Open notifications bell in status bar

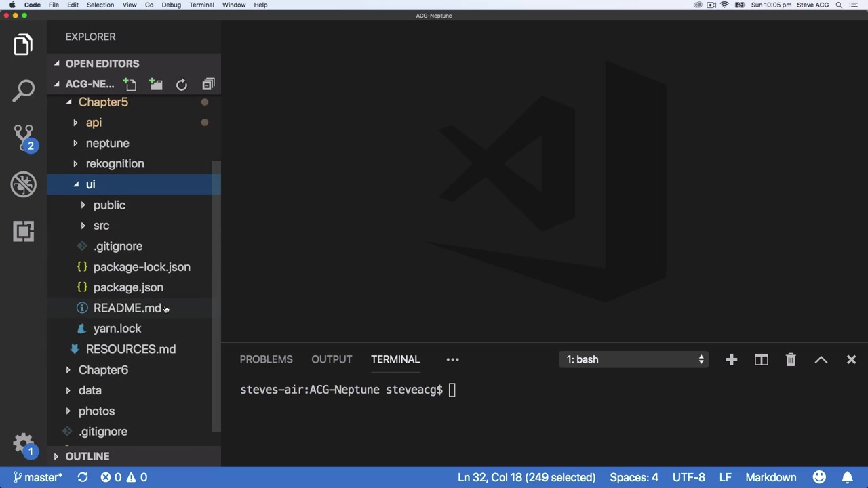tap(848, 477)
